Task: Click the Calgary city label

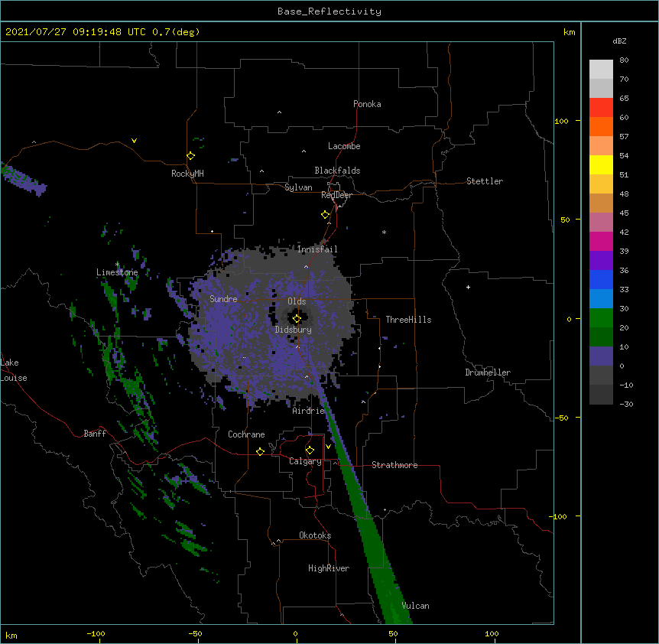Action: pos(305,461)
